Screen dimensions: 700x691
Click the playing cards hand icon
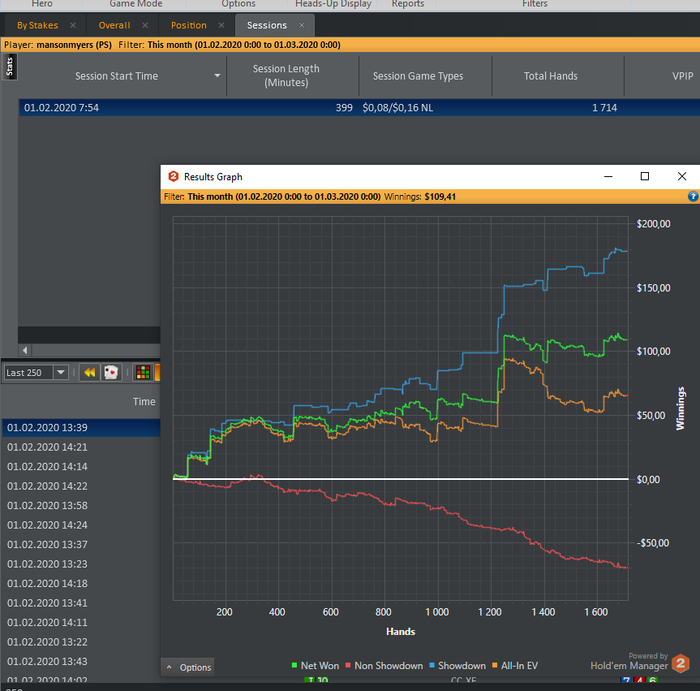[x=111, y=372]
